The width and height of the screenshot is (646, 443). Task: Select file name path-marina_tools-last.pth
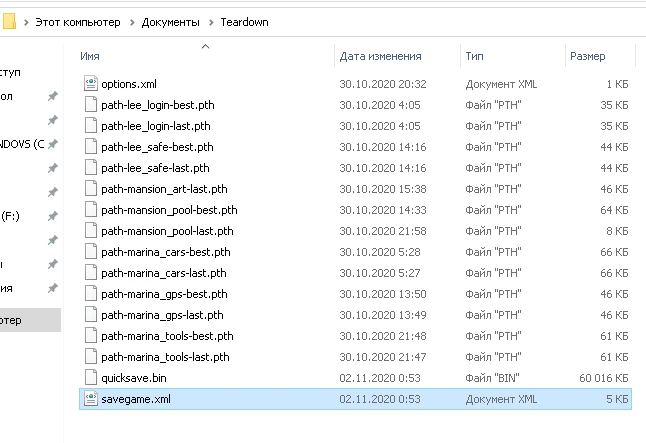tap(165, 357)
